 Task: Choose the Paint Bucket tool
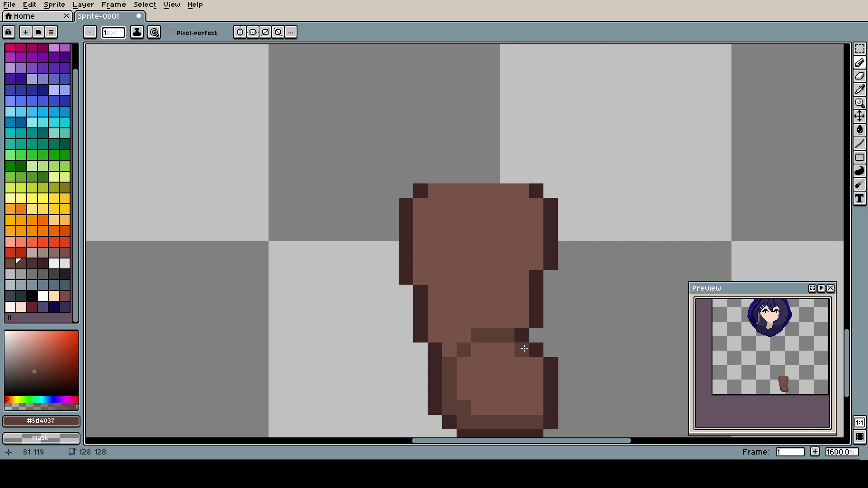point(859,130)
